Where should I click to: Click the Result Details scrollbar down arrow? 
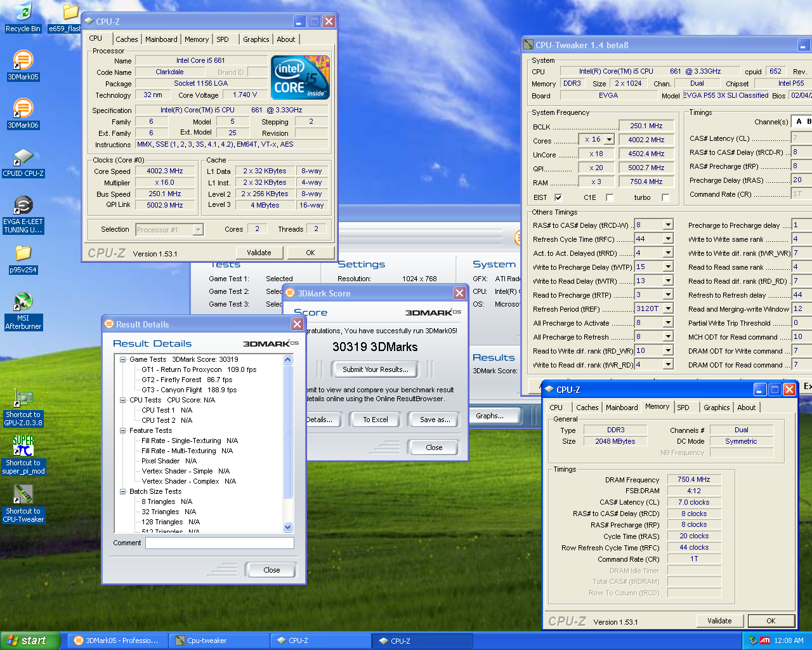pyautogui.click(x=288, y=527)
